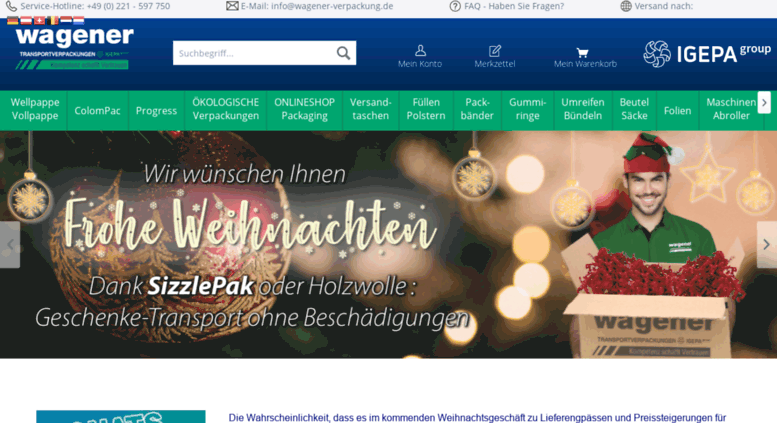Image resolution: width=777 pixels, height=423 pixels.
Task: Click teal promo image below banner
Action: 120,417
